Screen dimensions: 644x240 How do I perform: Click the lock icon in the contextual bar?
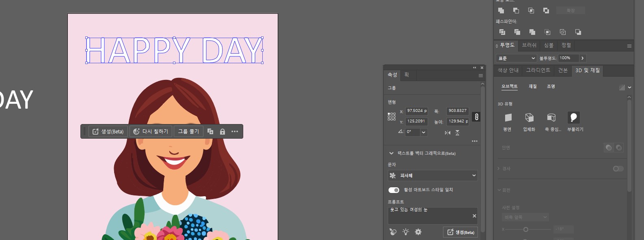pyautogui.click(x=223, y=131)
